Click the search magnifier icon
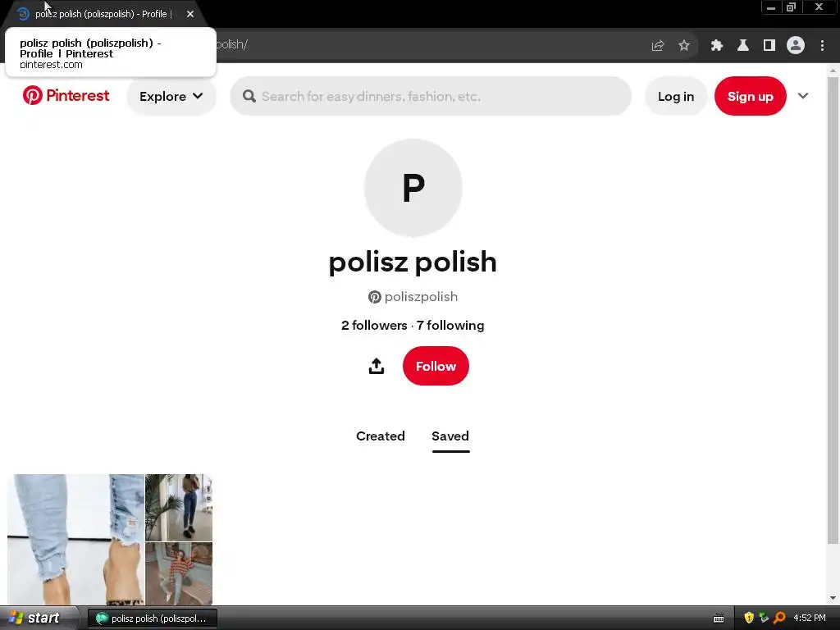840x630 pixels. tap(249, 97)
